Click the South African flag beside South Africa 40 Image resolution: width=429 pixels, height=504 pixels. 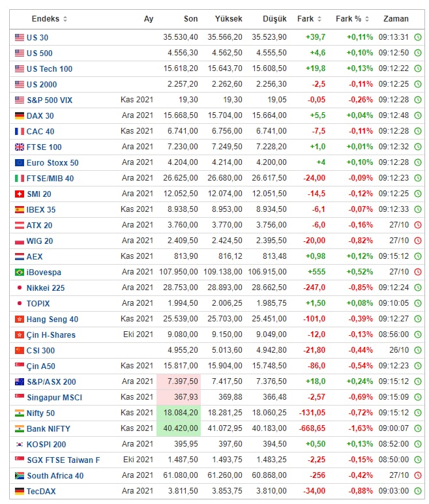(x=20, y=476)
